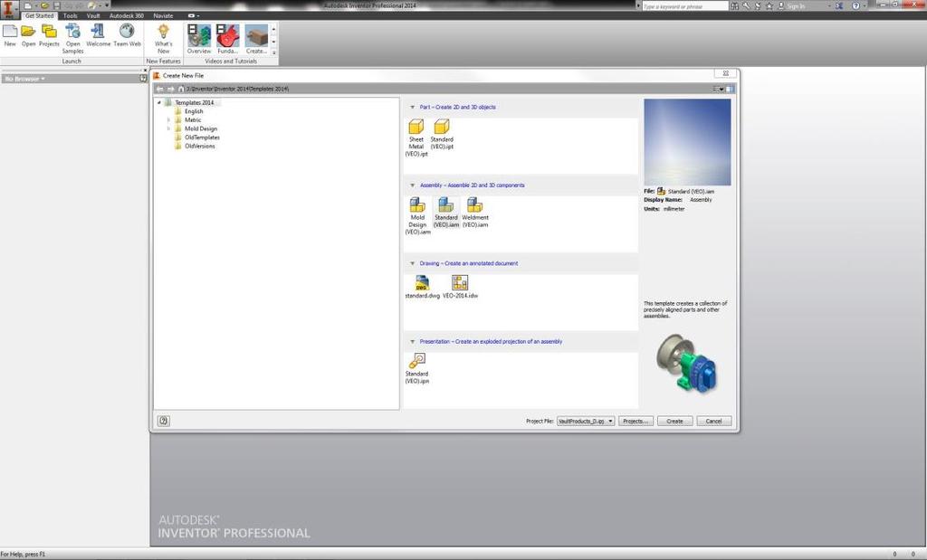This screenshot has width=927, height=560.
Task: Select the Templates 2014 root folder
Action: click(194, 103)
